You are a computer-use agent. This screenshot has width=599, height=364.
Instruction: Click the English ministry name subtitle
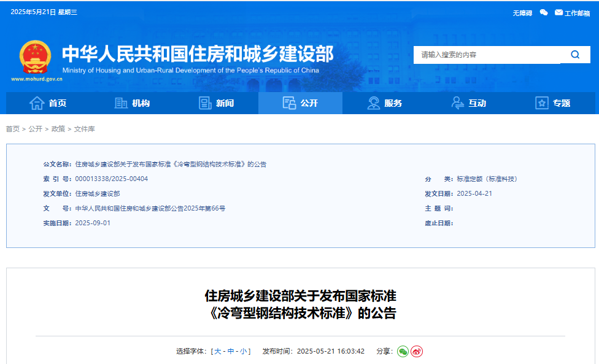point(191,70)
